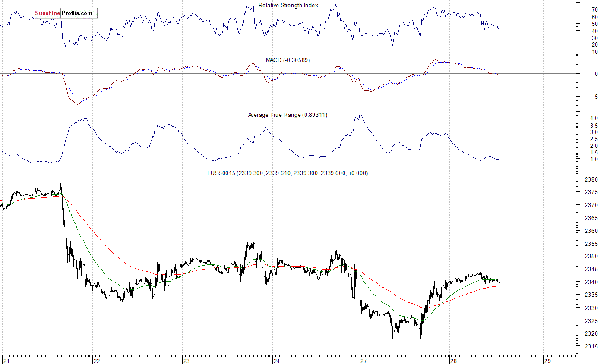600x364 pixels.
Task: Click the MACD 0 axis label
Action: tap(596, 74)
